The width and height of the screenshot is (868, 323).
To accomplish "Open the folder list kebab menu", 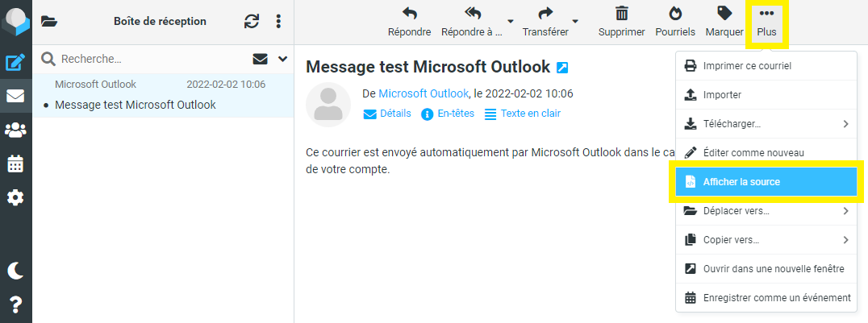I will pyautogui.click(x=278, y=22).
